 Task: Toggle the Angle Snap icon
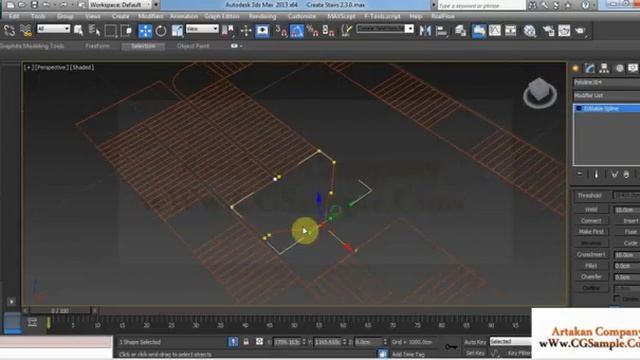click(x=297, y=31)
